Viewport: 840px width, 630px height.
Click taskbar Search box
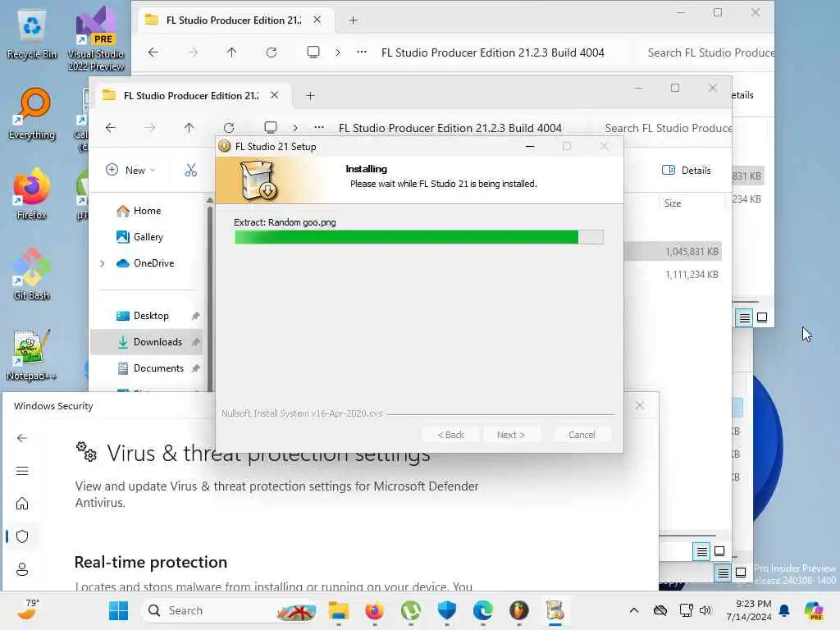click(231, 610)
